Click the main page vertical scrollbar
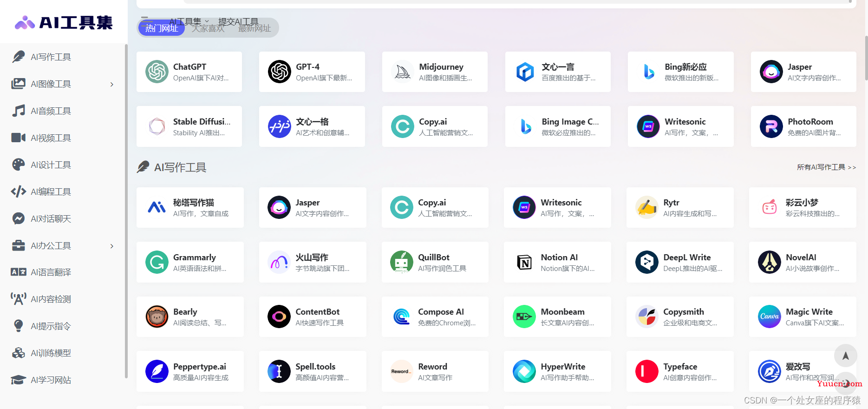 click(x=866, y=58)
